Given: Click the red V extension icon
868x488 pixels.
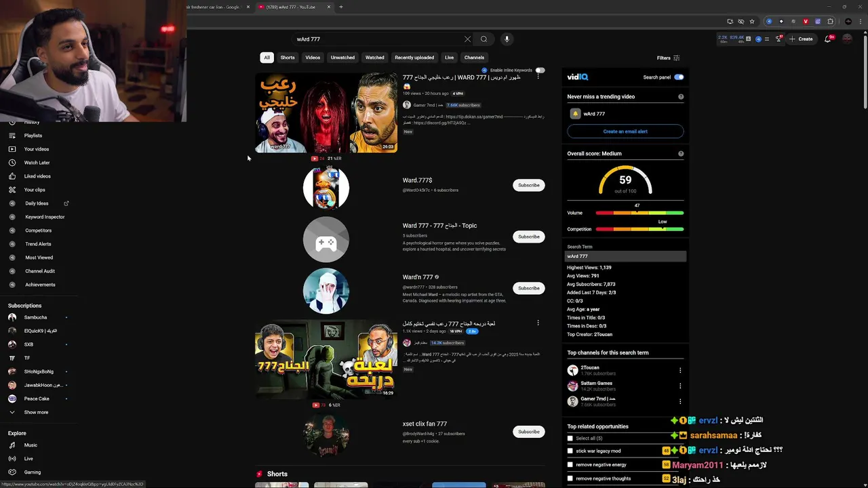Looking at the screenshot, I should (806, 21).
